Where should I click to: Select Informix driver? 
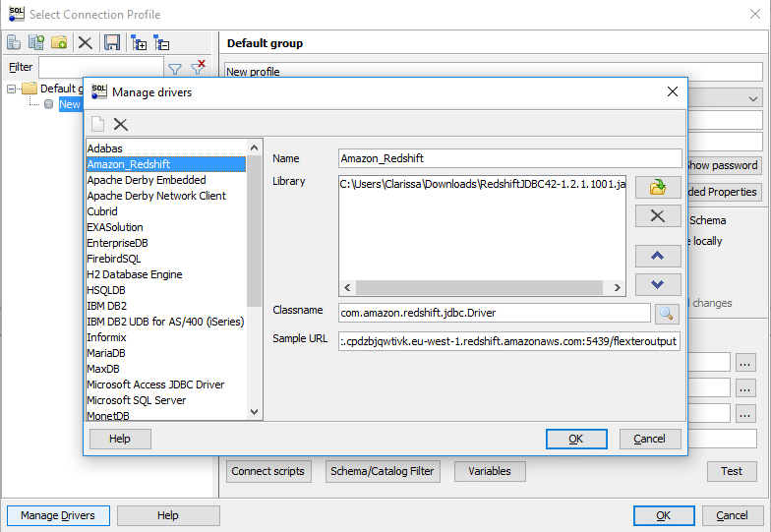166,337
